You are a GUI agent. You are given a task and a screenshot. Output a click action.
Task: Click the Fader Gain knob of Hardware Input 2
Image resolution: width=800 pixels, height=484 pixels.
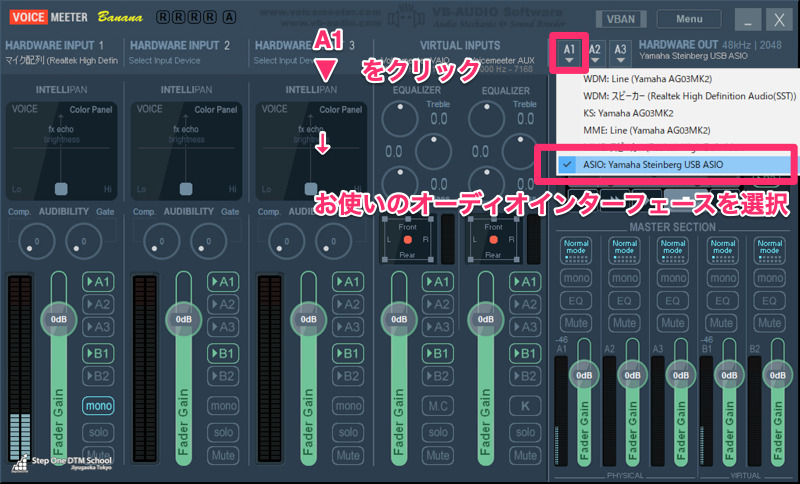pos(184,319)
